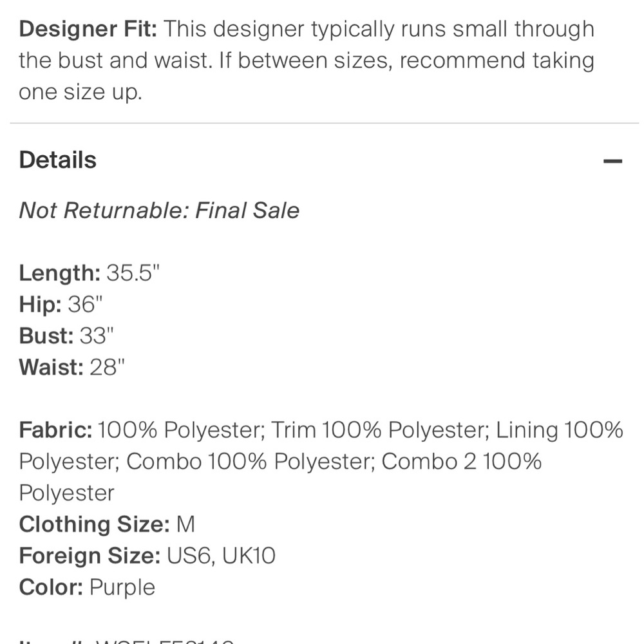The image size is (644, 644).
Task: Click the Clothing Size label
Action: pos(94,524)
